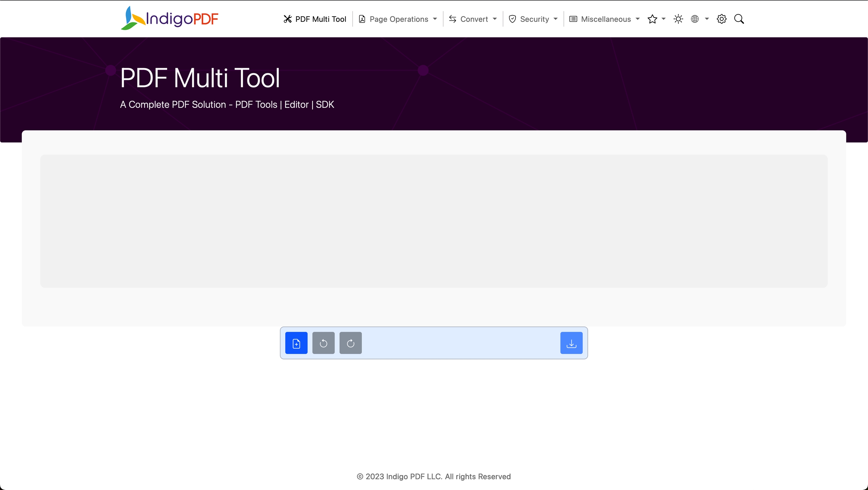This screenshot has height=490, width=868.
Task: Rotate pages clockwise with right rotate icon
Action: tap(350, 343)
